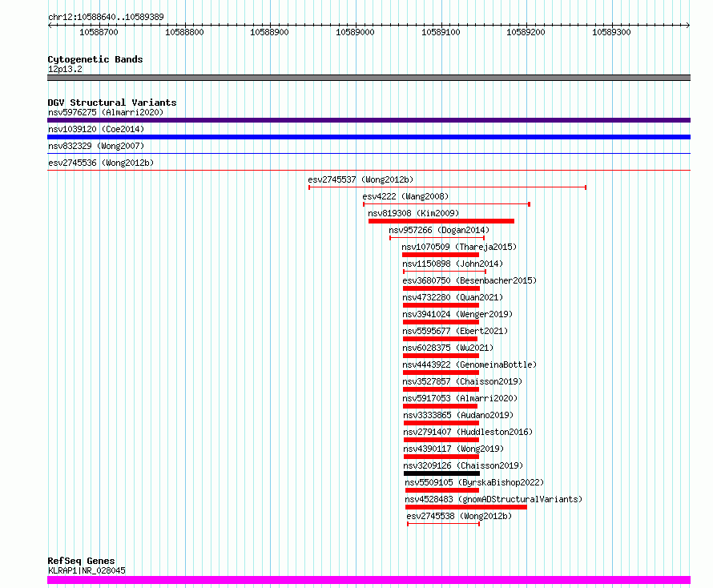Open nsv957266 (Dogan2014) variant label
The width and height of the screenshot is (713, 588).
(439, 230)
